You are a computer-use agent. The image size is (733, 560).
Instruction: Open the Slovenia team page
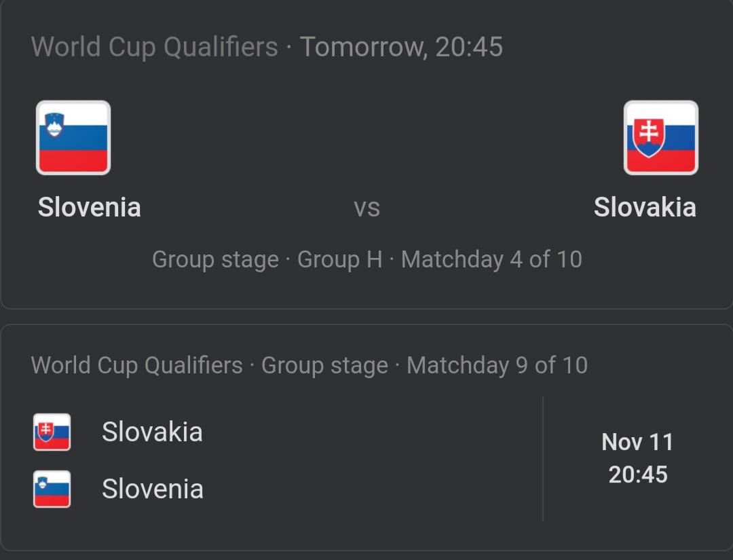coord(88,208)
